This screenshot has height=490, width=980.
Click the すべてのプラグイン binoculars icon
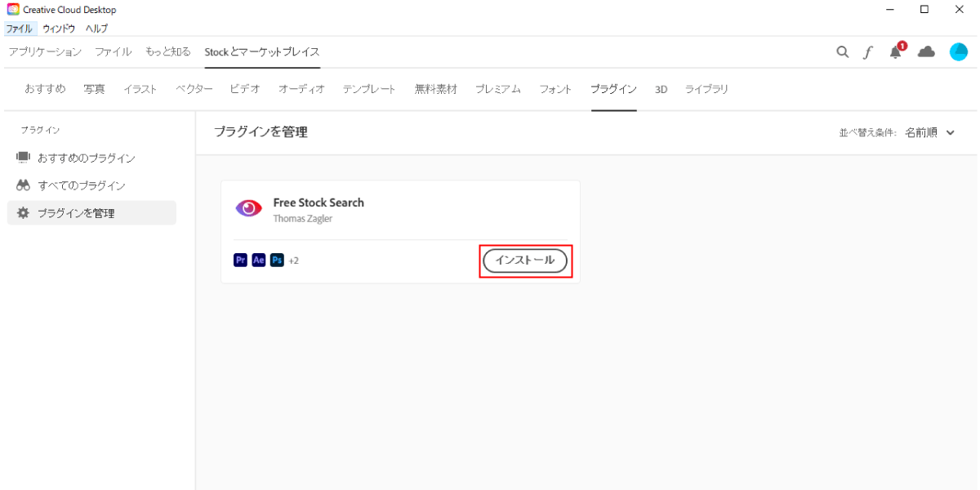[x=23, y=185]
